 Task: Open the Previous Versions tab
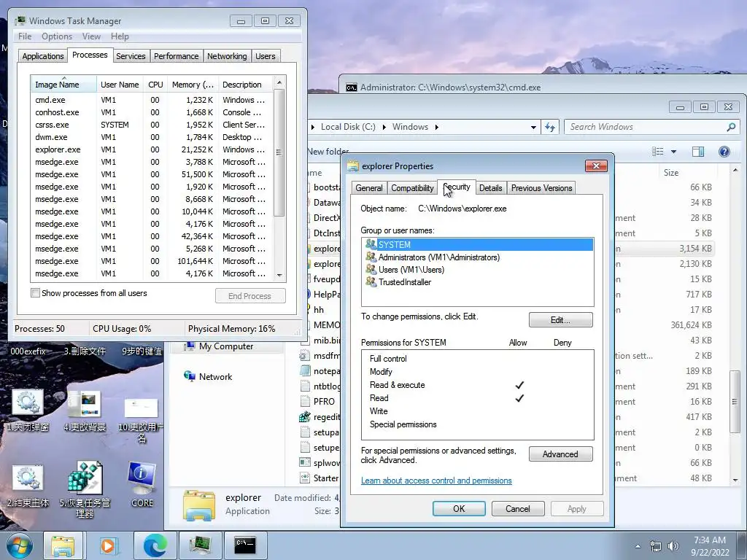[541, 188]
